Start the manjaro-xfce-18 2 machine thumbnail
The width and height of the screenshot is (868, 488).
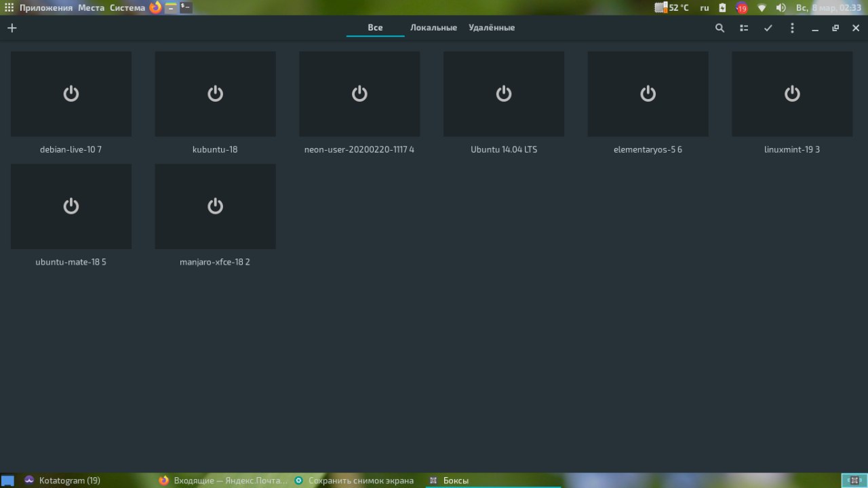[x=215, y=206]
